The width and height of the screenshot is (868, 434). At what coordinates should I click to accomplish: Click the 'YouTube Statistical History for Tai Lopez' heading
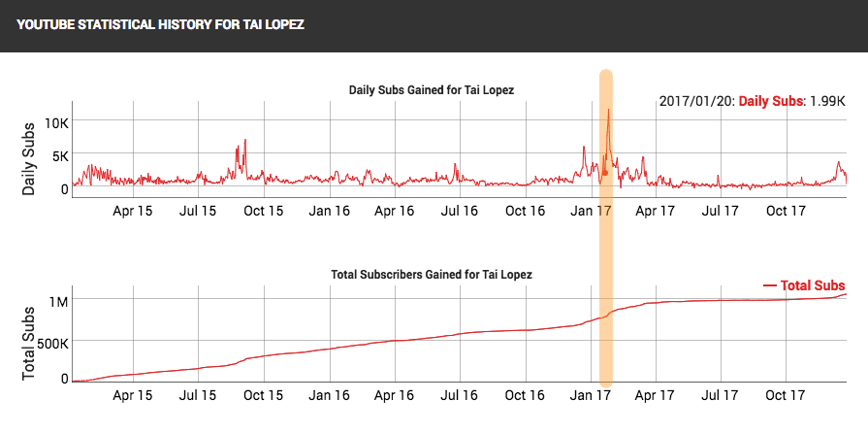pyautogui.click(x=161, y=25)
